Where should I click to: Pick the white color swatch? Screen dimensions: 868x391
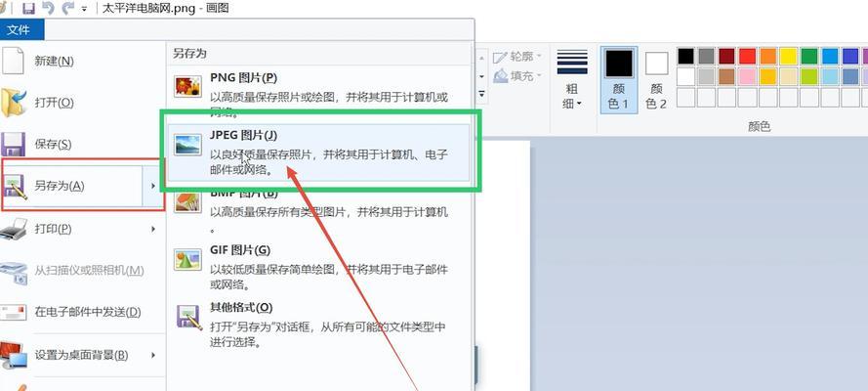click(685, 76)
